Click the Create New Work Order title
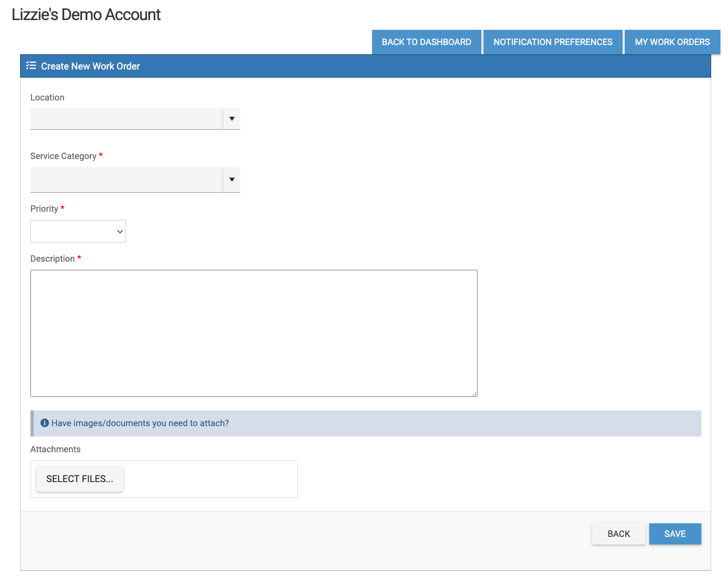The image size is (728, 576). (90, 66)
